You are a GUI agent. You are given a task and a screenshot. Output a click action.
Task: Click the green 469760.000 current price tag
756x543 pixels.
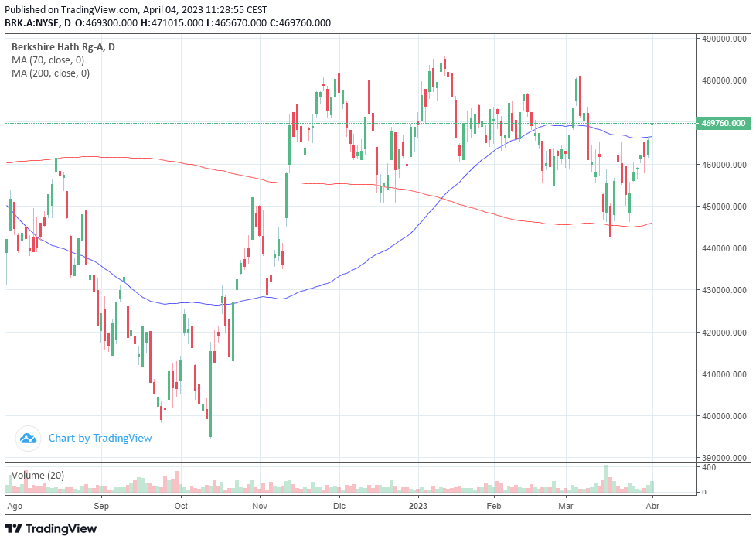(x=724, y=123)
